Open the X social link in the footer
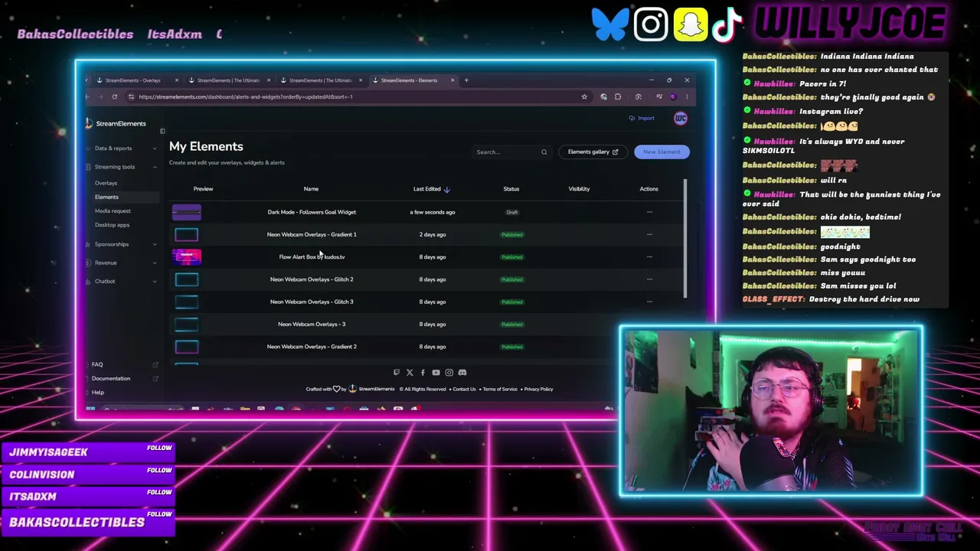This screenshot has width=980, height=551. tap(410, 373)
